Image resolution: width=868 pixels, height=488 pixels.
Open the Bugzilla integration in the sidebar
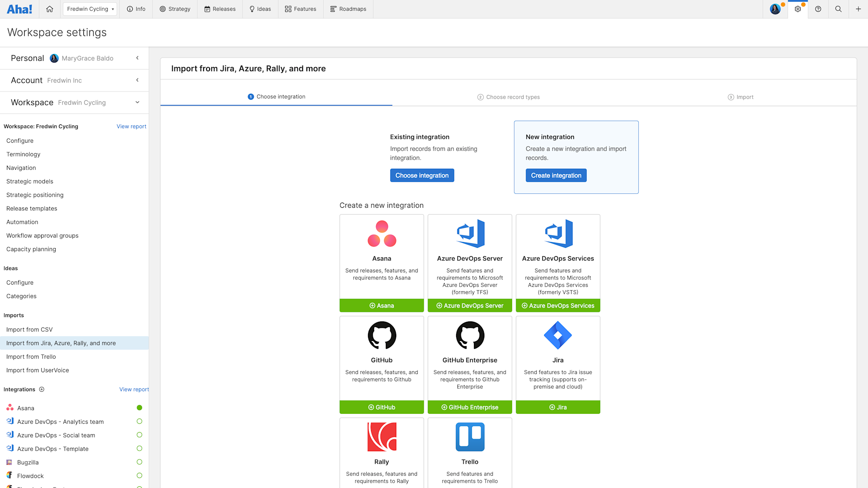point(28,462)
